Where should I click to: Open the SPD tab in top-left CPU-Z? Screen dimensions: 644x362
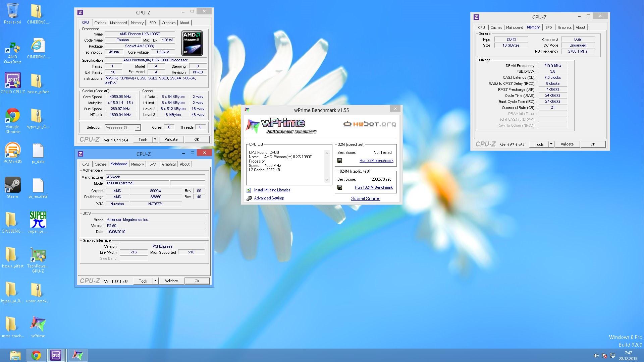click(153, 23)
